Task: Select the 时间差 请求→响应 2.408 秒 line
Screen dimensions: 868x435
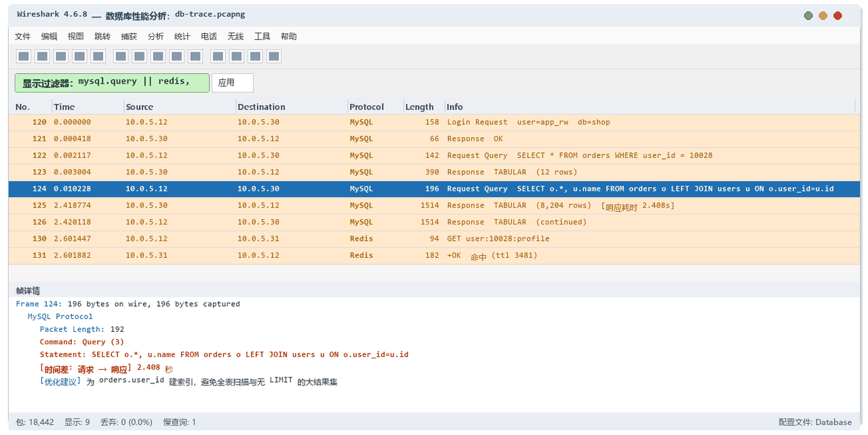Action: [x=107, y=368]
